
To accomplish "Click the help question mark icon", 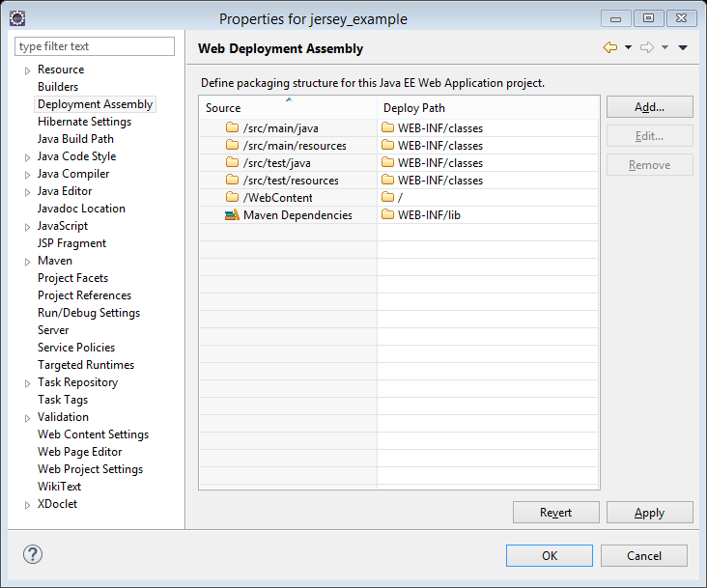I will 33,554.
